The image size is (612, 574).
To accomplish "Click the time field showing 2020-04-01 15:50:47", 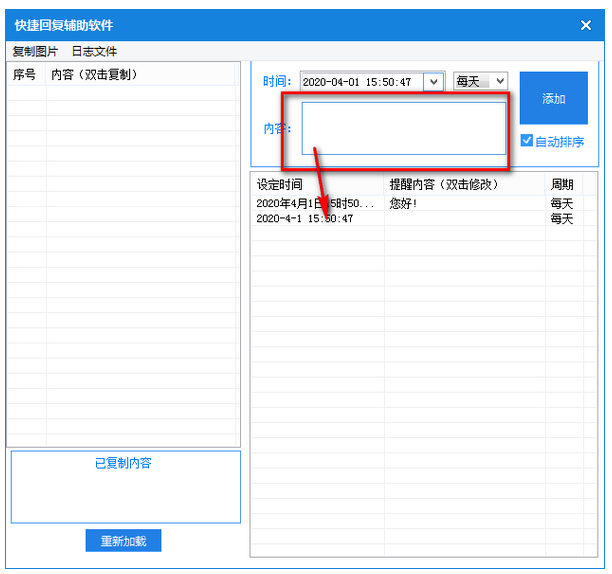I will [362, 82].
